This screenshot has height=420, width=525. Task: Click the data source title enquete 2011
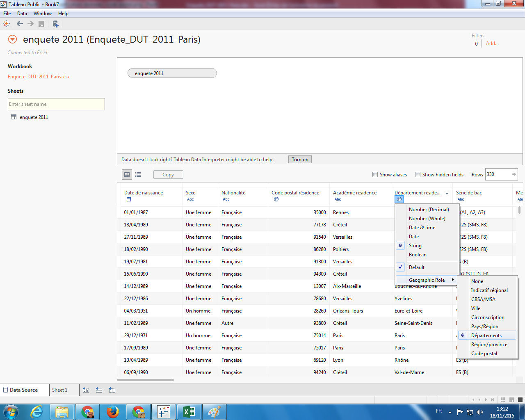coord(112,39)
